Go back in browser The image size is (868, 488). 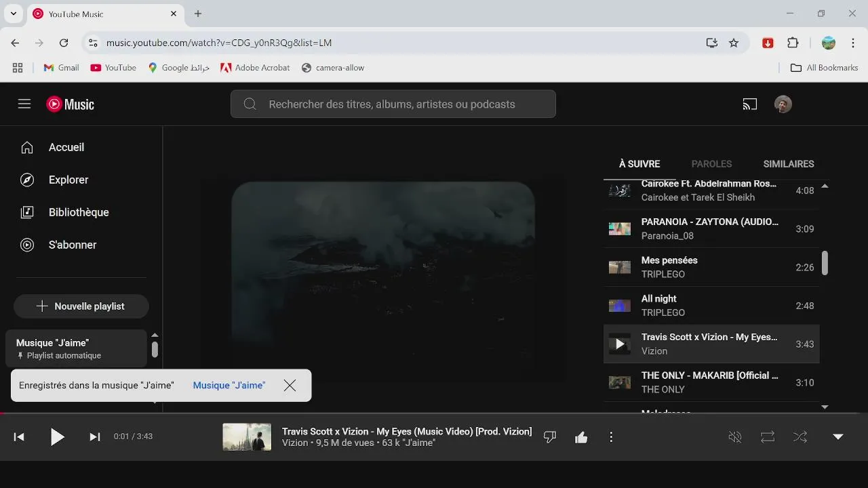point(15,43)
